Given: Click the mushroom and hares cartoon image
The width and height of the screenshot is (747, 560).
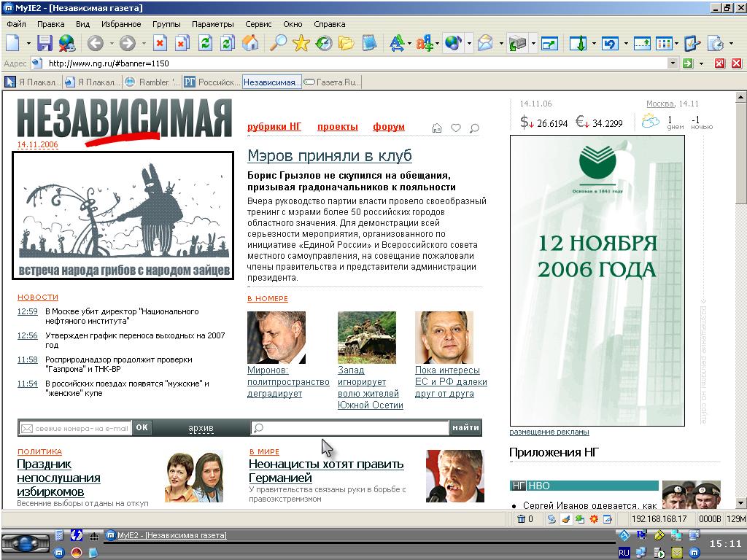Looking at the screenshot, I should pyautogui.click(x=123, y=215).
